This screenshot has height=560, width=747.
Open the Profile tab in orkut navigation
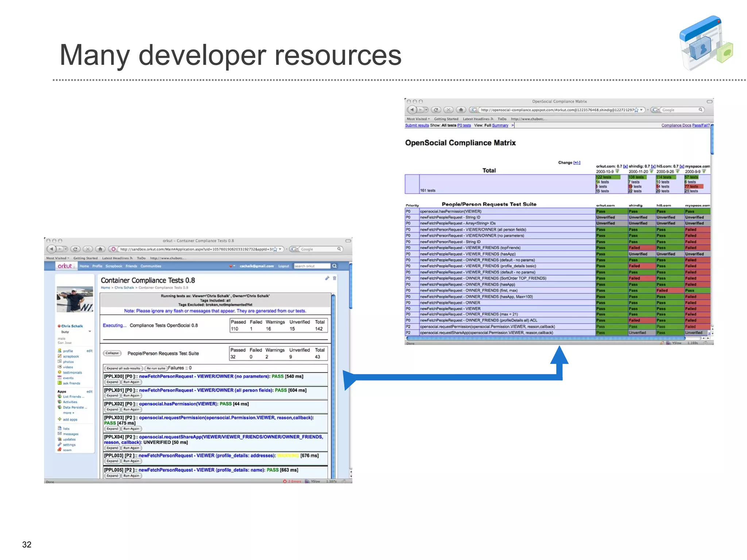[x=97, y=266]
